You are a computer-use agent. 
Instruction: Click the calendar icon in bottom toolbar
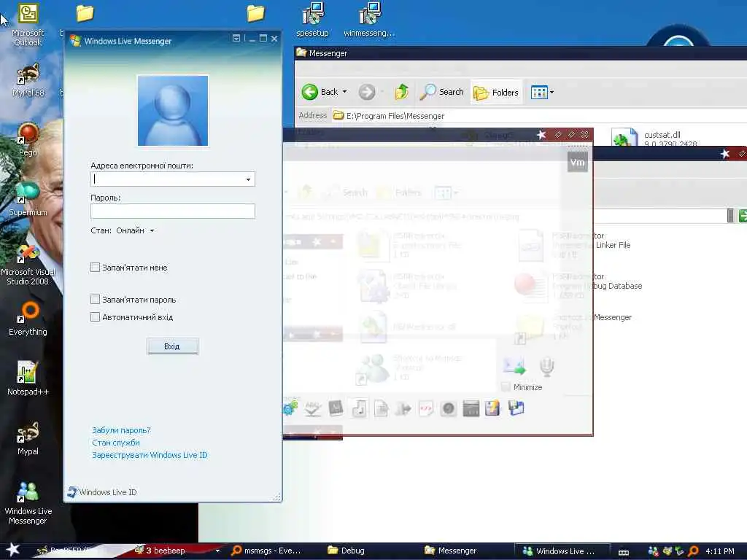[x=471, y=408]
